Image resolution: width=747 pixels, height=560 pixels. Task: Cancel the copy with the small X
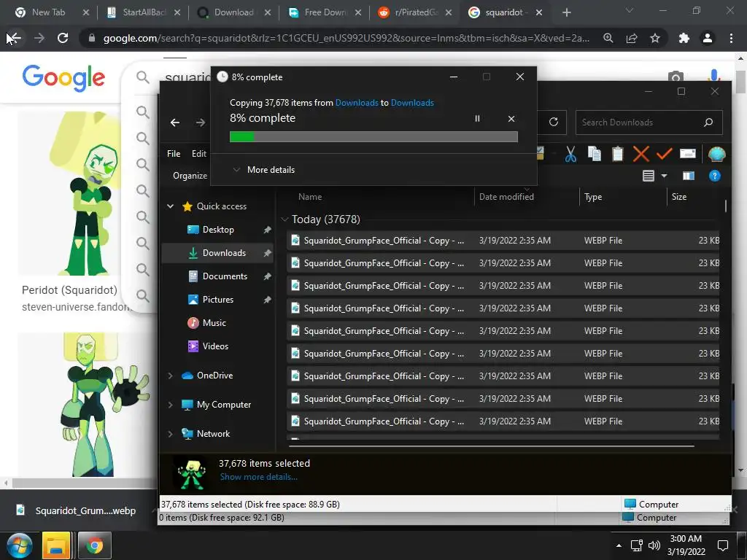511,119
